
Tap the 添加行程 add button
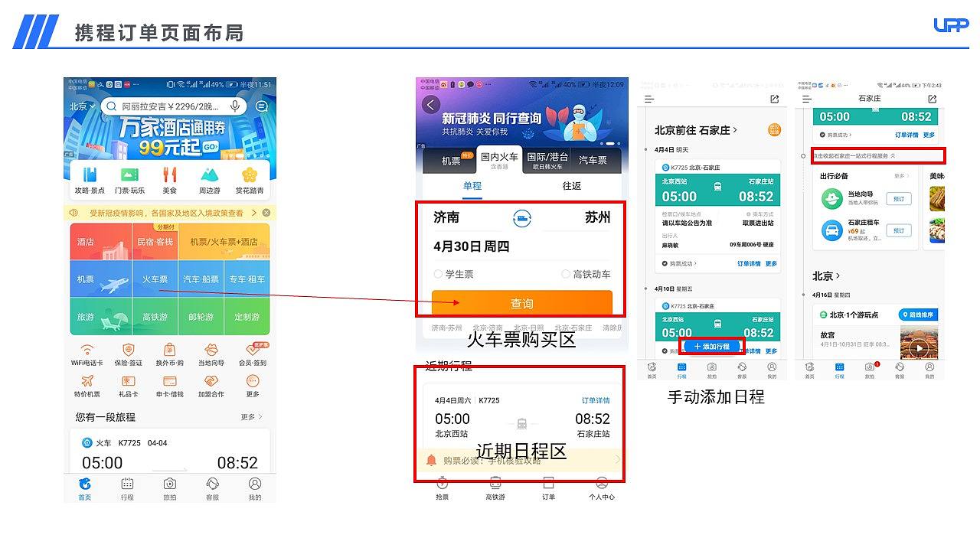(x=711, y=346)
